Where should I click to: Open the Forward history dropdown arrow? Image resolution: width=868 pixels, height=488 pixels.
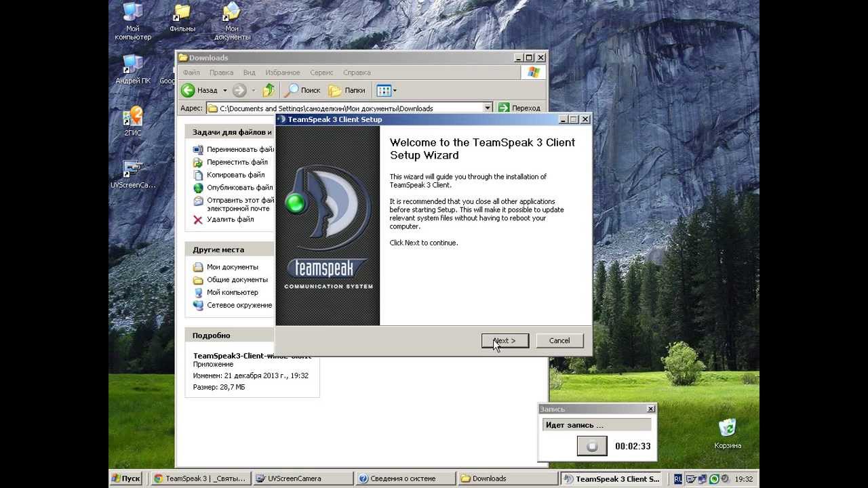click(x=254, y=90)
